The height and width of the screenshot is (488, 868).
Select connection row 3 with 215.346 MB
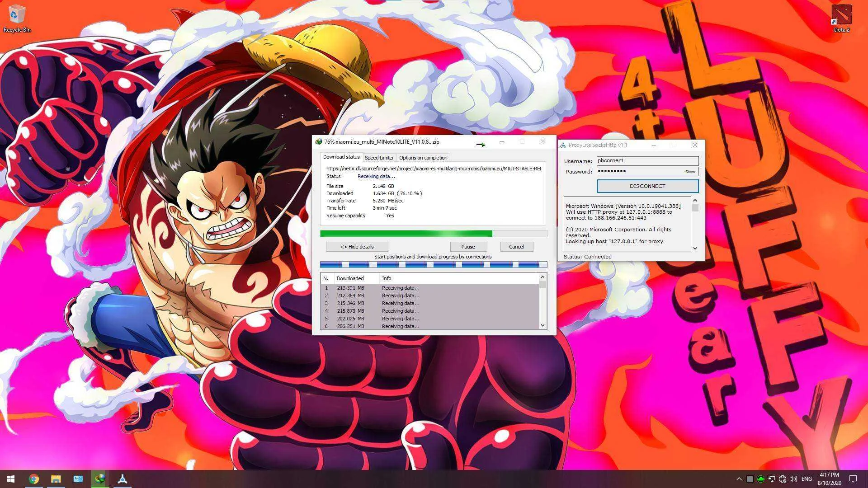point(429,303)
